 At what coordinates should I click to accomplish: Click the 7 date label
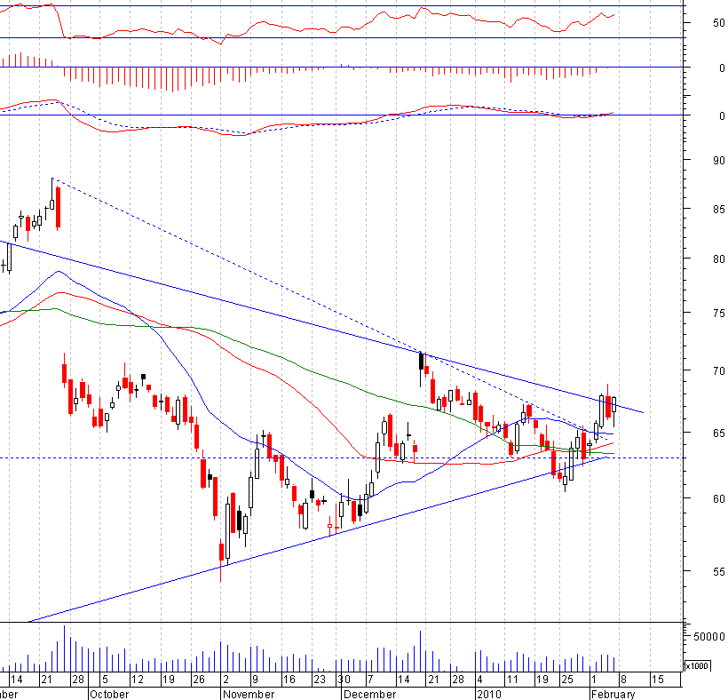pos(370,680)
